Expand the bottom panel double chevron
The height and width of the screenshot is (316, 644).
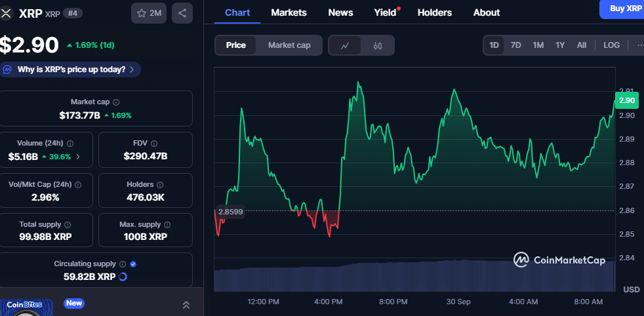click(x=186, y=305)
